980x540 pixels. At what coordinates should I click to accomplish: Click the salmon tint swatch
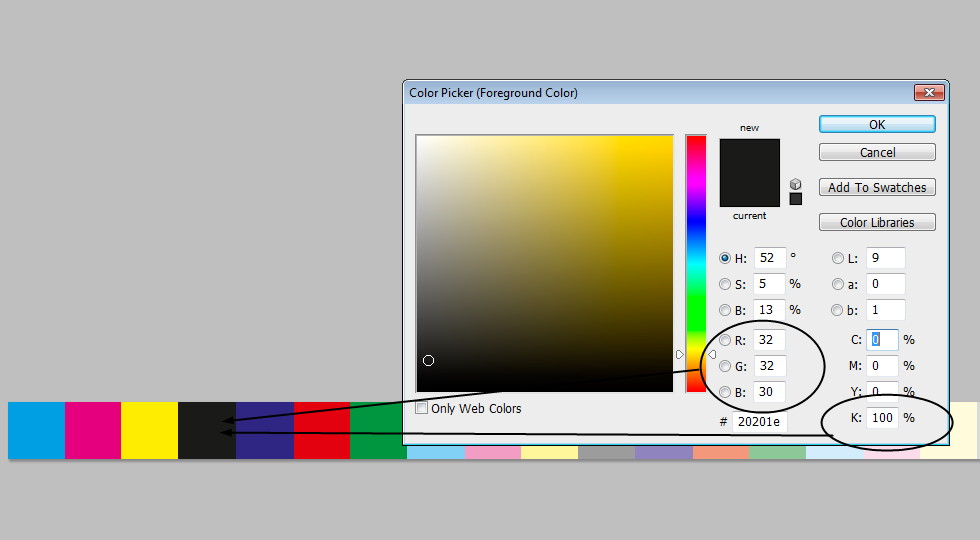721,452
